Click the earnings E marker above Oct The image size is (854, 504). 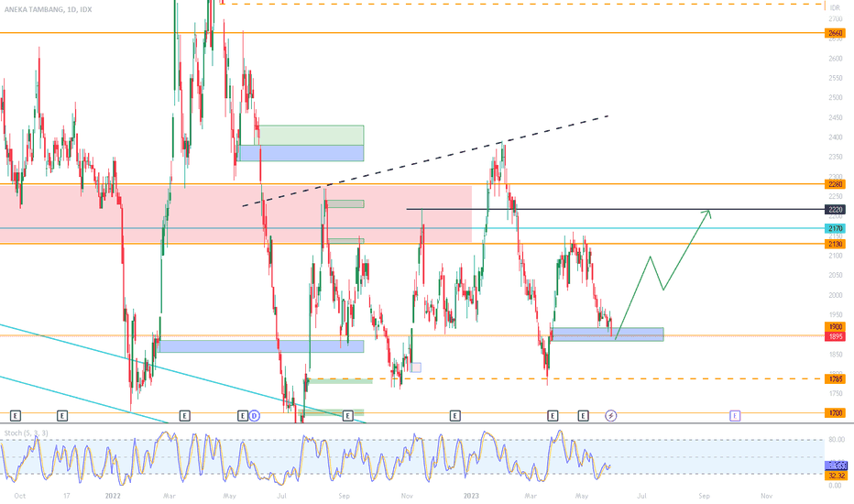coord(16,416)
